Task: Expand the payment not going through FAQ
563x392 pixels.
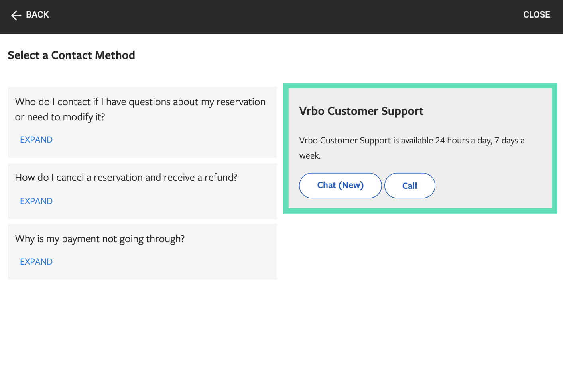Action: click(x=36, y=262)
